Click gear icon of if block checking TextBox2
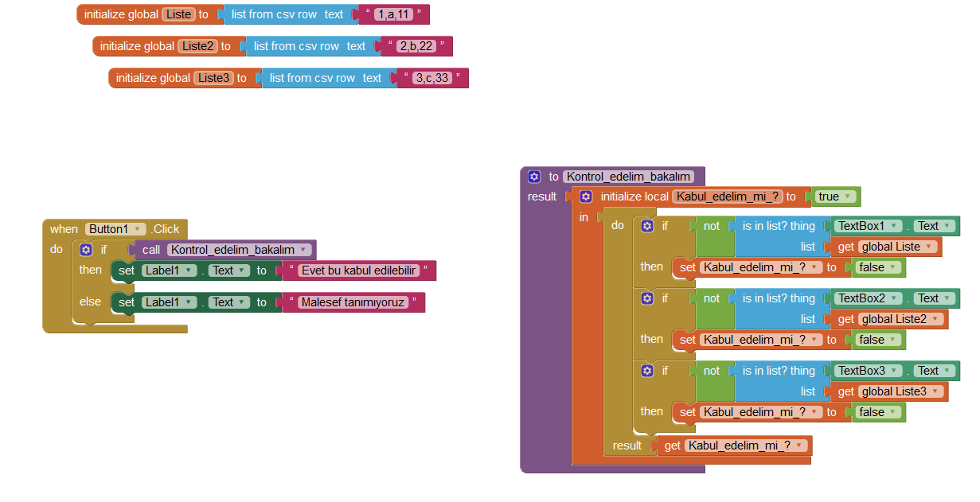This screenshot has height=502, width=980. pos(647,298)
